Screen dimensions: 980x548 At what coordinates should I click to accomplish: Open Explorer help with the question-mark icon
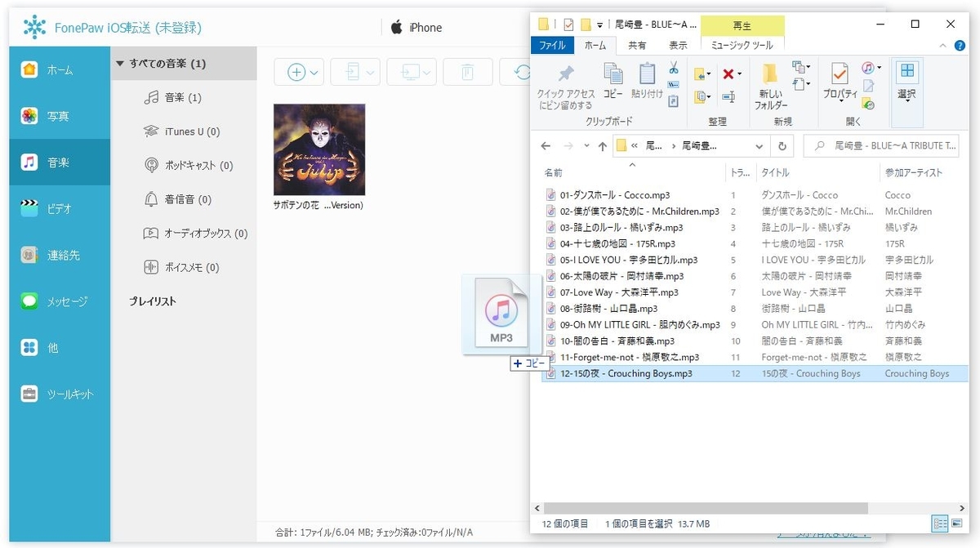point(961,46)
